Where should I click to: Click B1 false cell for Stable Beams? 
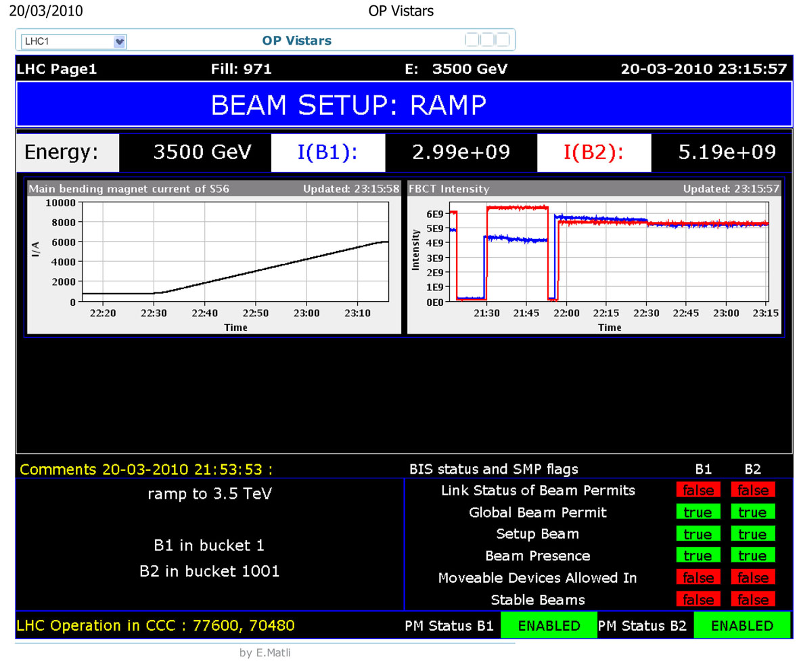(698, 599)
